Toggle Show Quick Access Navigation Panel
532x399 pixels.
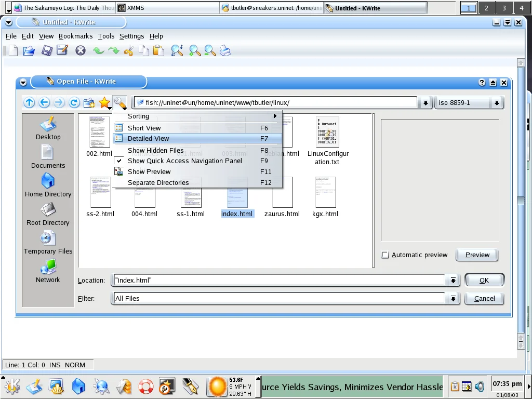point(184,161)
